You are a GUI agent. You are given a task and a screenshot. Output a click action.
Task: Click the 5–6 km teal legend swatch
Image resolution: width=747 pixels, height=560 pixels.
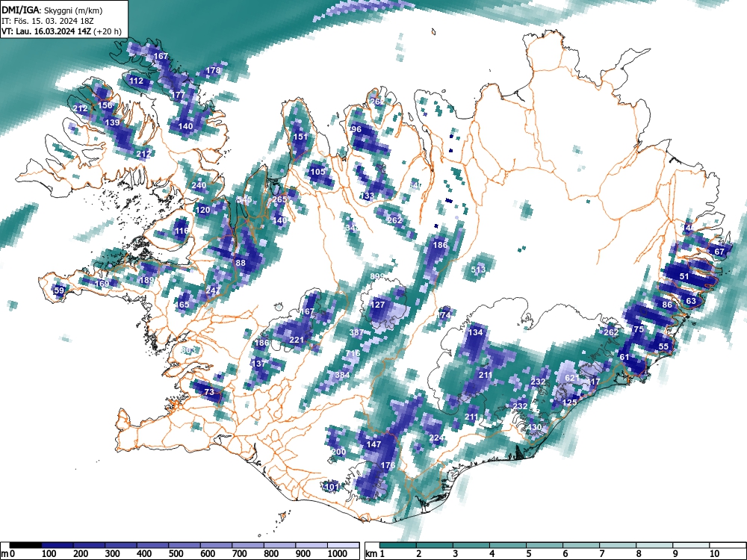pos(545,545)
